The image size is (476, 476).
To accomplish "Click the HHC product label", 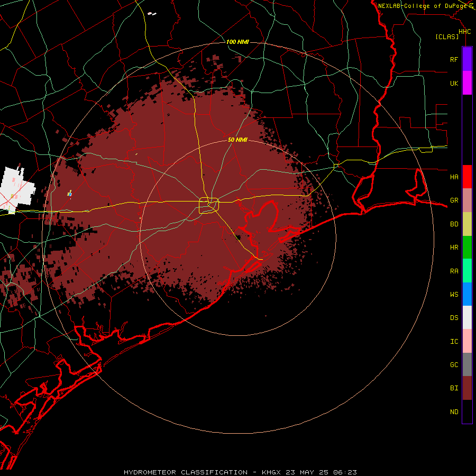I will pos(464,32).
